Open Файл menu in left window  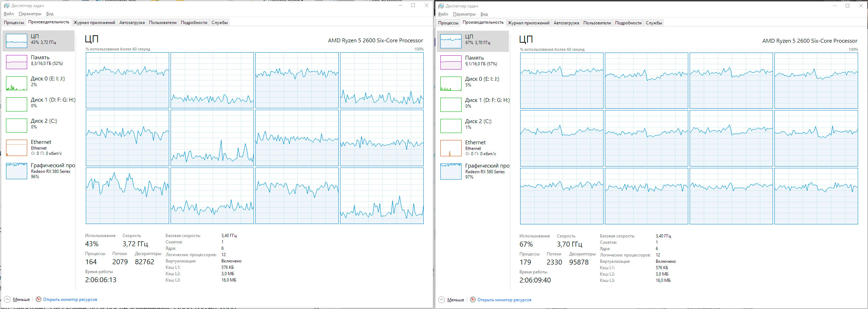coord(8,14)
